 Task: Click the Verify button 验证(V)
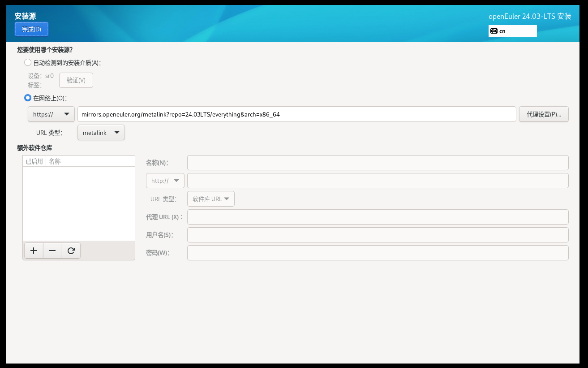pos(76,80)
